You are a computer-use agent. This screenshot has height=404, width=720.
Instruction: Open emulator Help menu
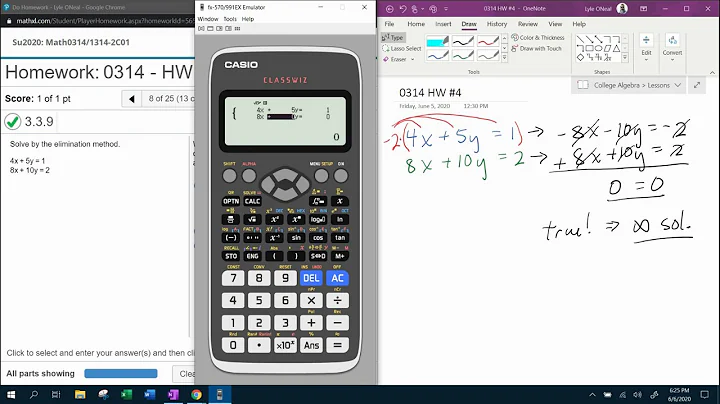[x=248, y=19]
